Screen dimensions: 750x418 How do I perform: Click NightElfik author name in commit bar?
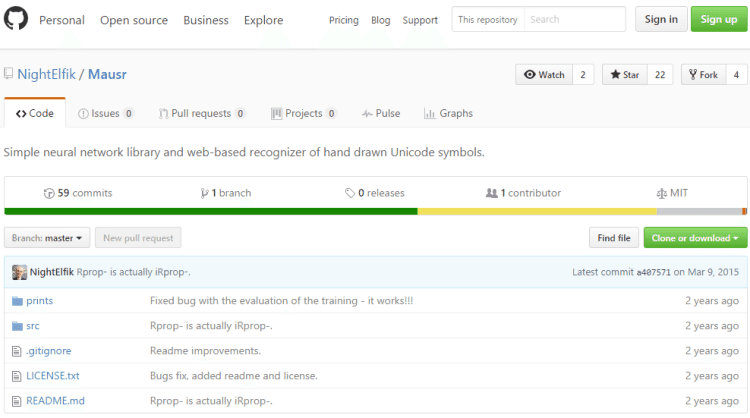(52, 272)
